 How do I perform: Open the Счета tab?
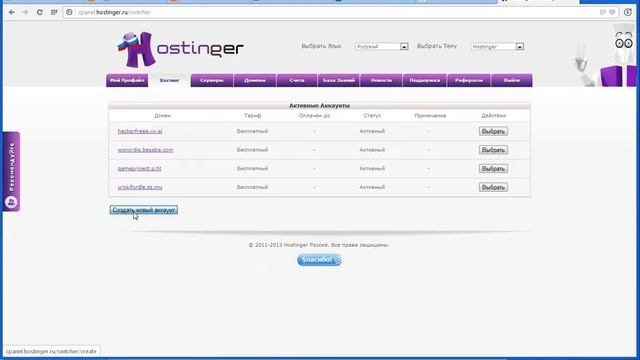pyautogui.click(x=297, y=80)
